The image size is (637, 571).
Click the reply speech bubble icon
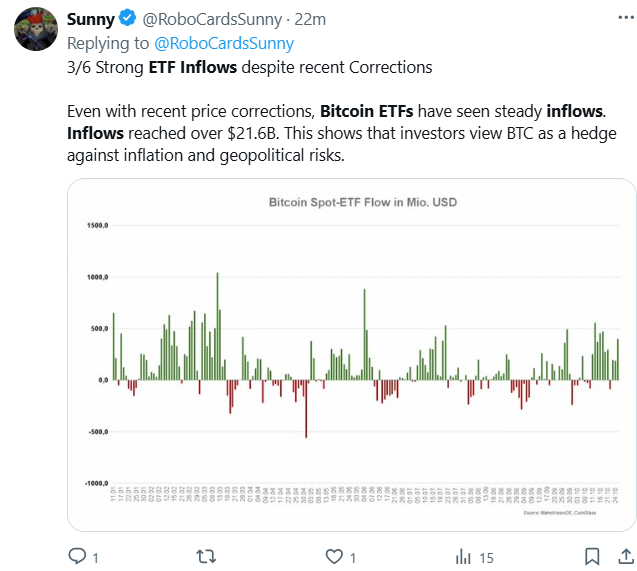77,556
